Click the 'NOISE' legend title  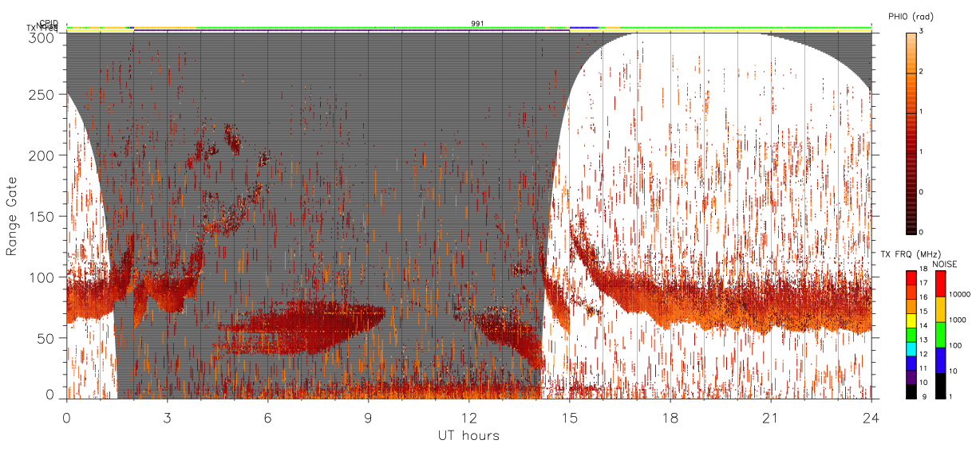pos(946,264)
